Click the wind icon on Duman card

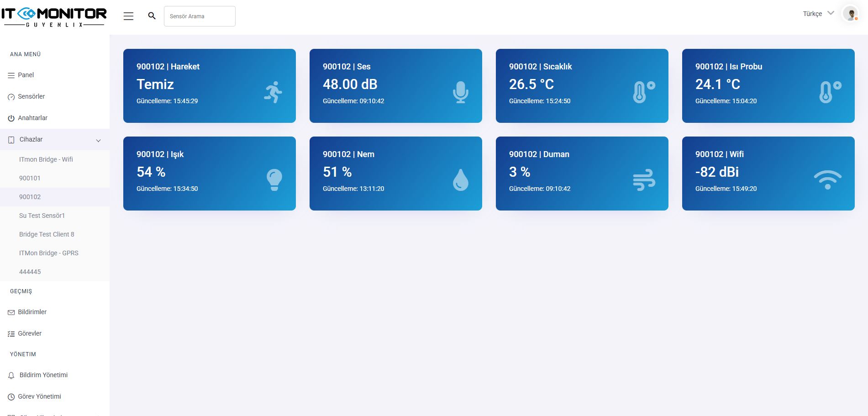[x=644, y=180]
